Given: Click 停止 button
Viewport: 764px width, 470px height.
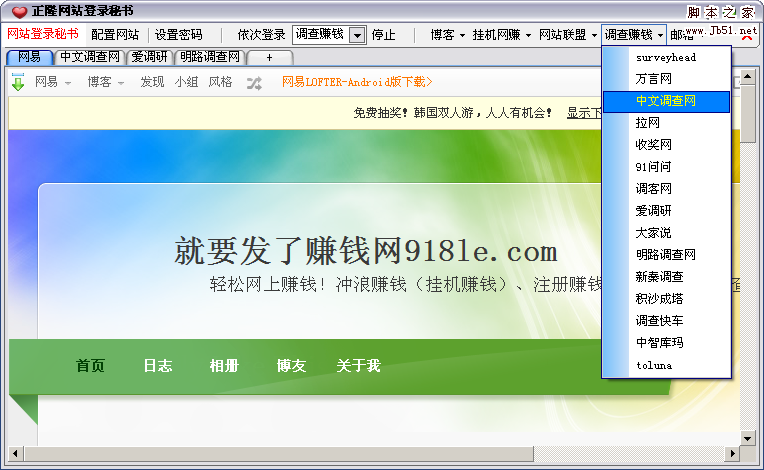Looking at the screenshot, I should (383, 35).
